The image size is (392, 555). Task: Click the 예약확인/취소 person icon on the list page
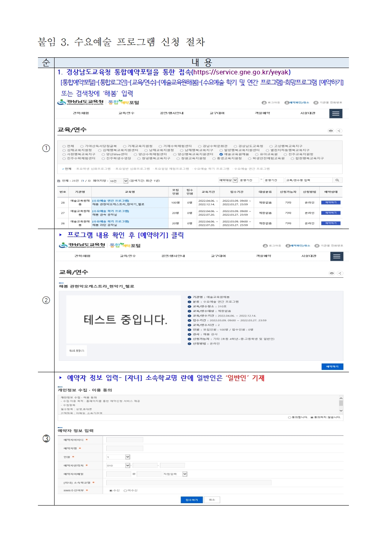point(287,102)
